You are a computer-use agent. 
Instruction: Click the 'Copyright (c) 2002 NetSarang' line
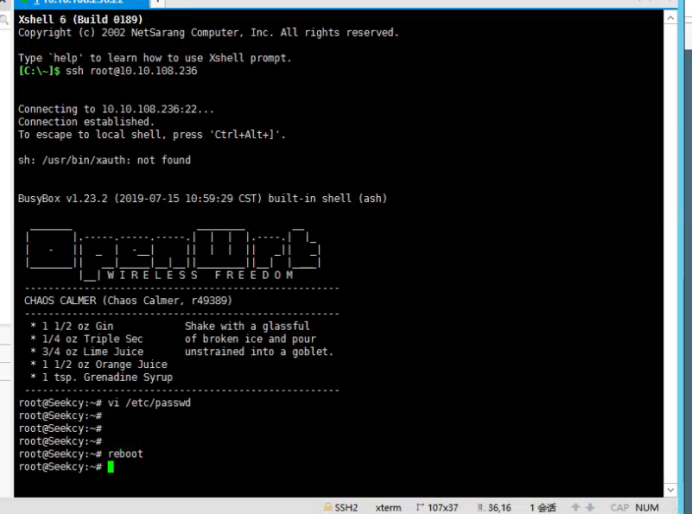[208, 33]
